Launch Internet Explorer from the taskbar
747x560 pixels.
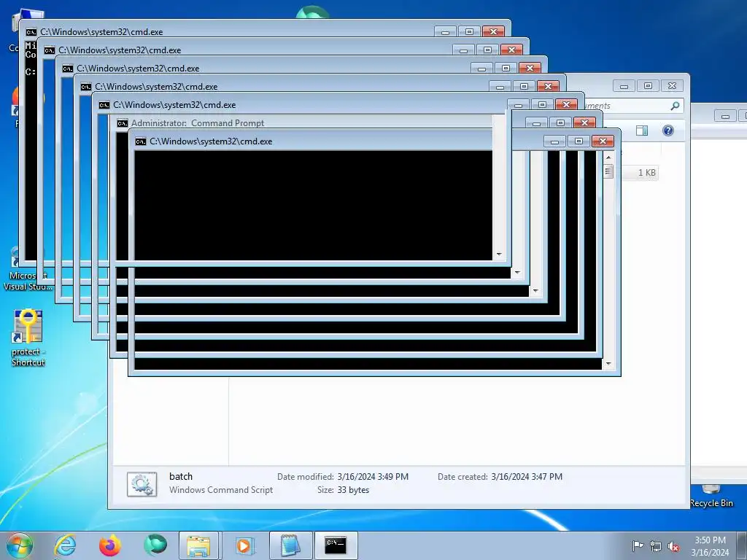65,545
